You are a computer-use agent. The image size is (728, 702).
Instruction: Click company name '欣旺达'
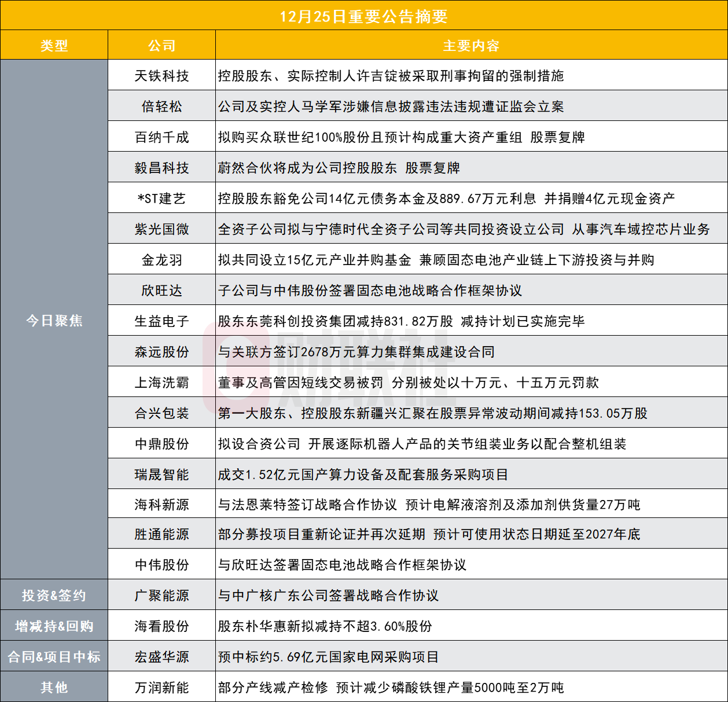point(161,291)
